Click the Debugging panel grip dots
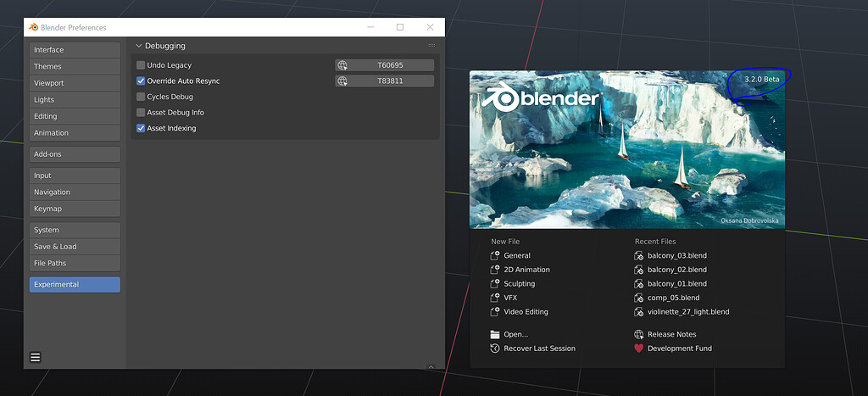The image size is (868, 396). tap(431, 46)
